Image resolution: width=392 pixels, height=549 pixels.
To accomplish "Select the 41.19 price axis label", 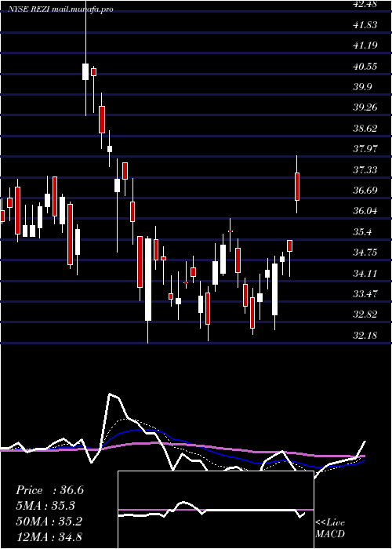I will coord(365,45).
